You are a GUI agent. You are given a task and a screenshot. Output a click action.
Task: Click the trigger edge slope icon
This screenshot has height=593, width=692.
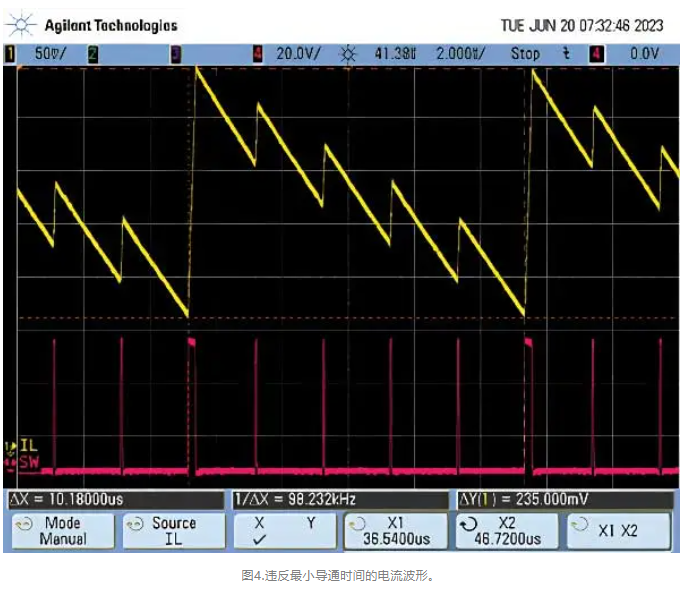pos(566,54)
